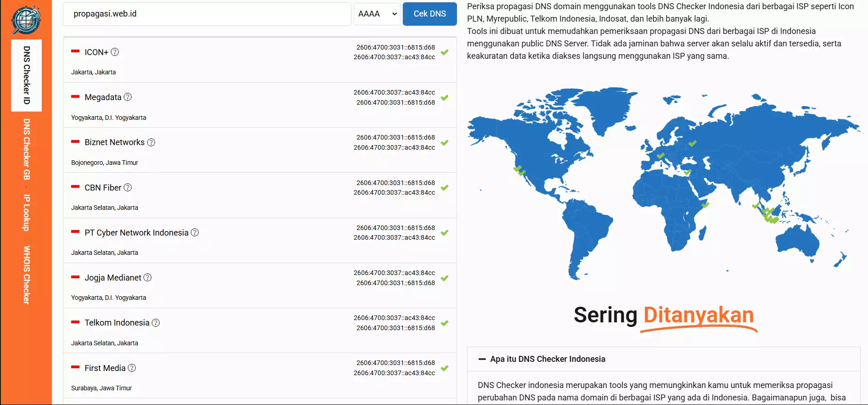The width and height of the screenshot is (868, 405).
Task: Click the location text Bojonegoro, Jawa Timur
Action: click(x=105, y=163)
